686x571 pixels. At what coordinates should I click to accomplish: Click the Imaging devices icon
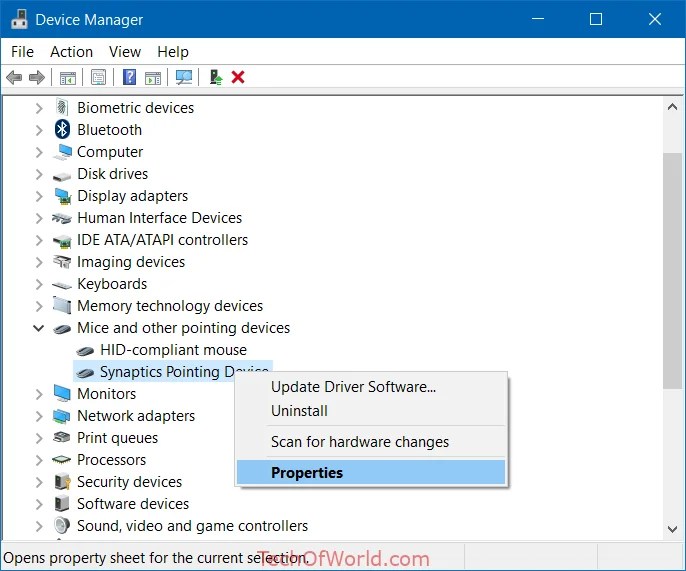coord(62,262)
